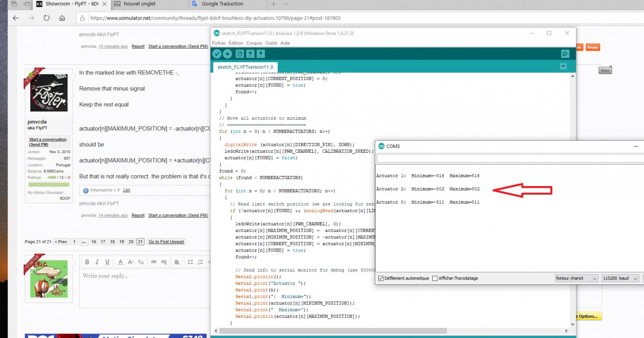Switch to the Google Traduction browser tab
644x338 pixels.
(222, 4)
